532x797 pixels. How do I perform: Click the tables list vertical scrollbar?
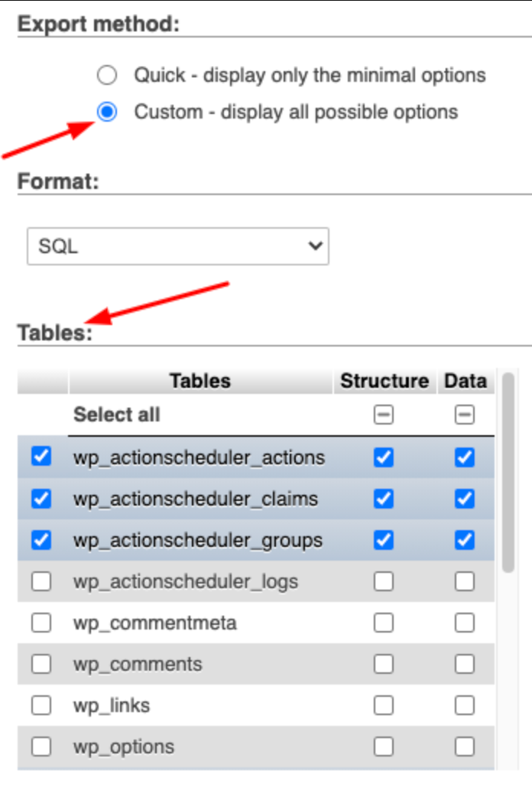pyautogui.click(x=508, y=474)
